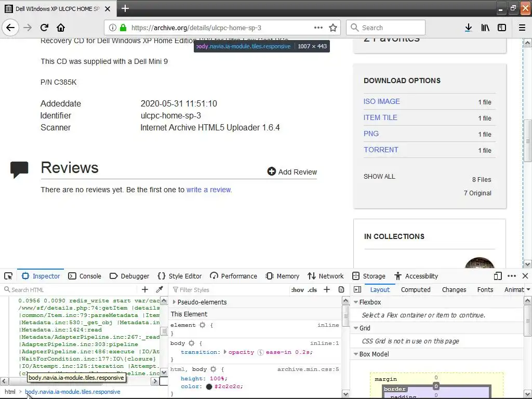Viewport: 532px width, 399px height.
Task: Open the Network tab
Action: [326, 276]
